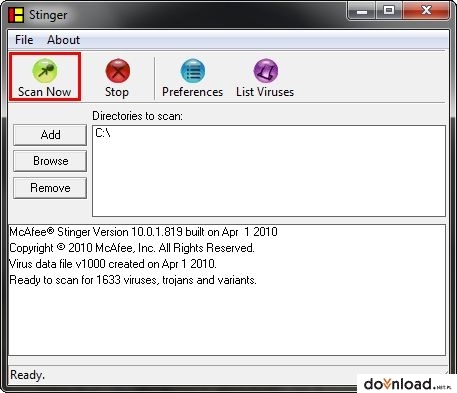Click the Copyright 2010 McAfee log line
This screenshot has width=457, height=393.
132,248
